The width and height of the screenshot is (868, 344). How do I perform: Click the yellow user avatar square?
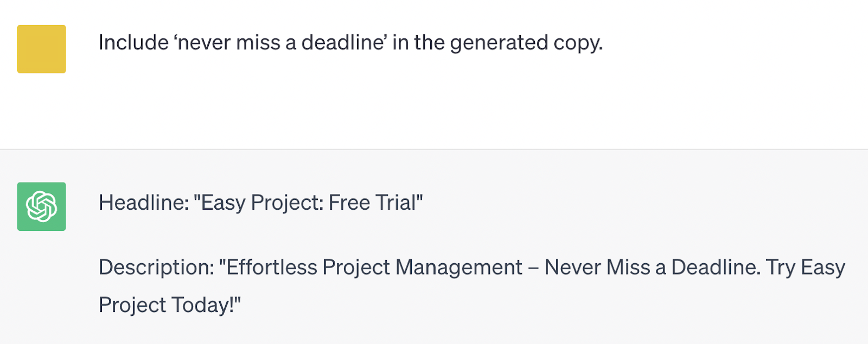[41, 49]
